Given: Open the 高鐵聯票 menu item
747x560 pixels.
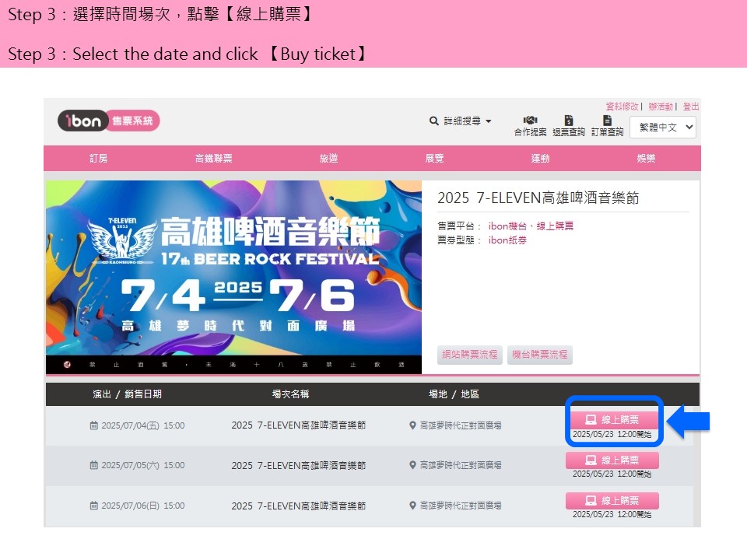Looking at the screenshot, I should point(213,158).
